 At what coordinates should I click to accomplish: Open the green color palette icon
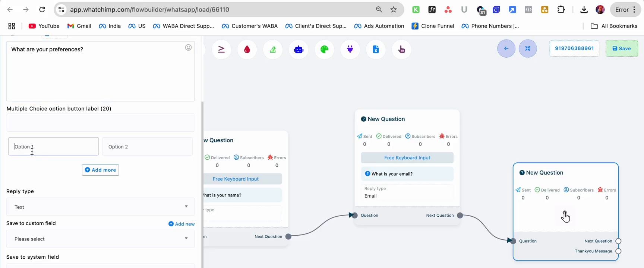(324, 49)
